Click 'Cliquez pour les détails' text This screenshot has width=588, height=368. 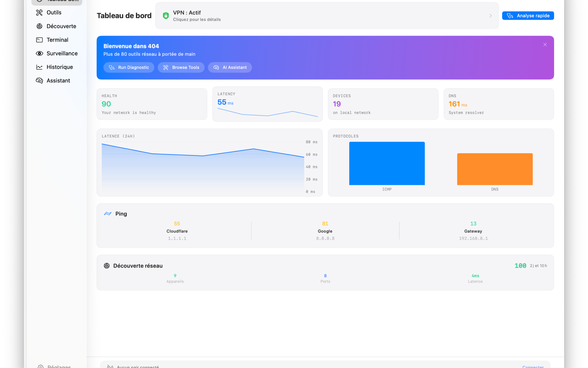tap(197, 19)
